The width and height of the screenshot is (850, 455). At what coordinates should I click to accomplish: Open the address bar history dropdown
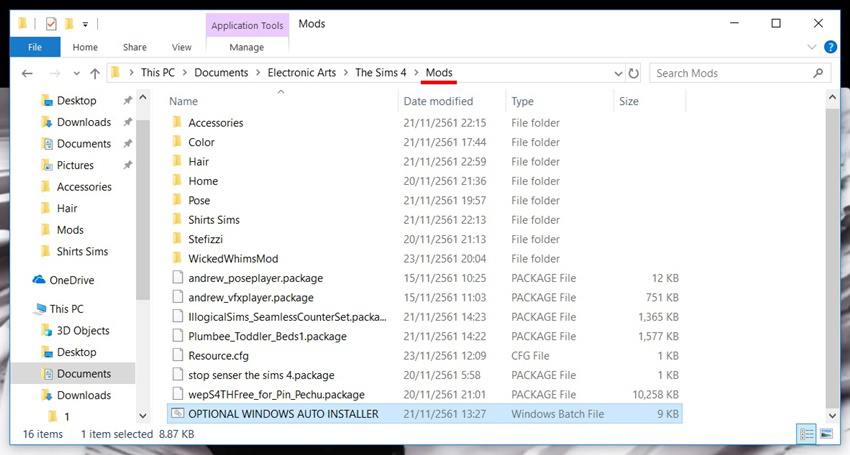(618, 73)
